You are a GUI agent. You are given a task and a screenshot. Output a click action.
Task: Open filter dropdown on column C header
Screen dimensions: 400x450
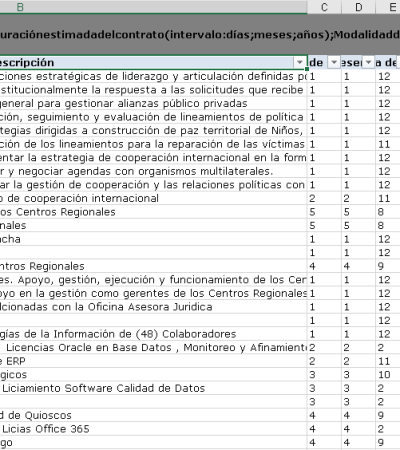pos(334,62)
